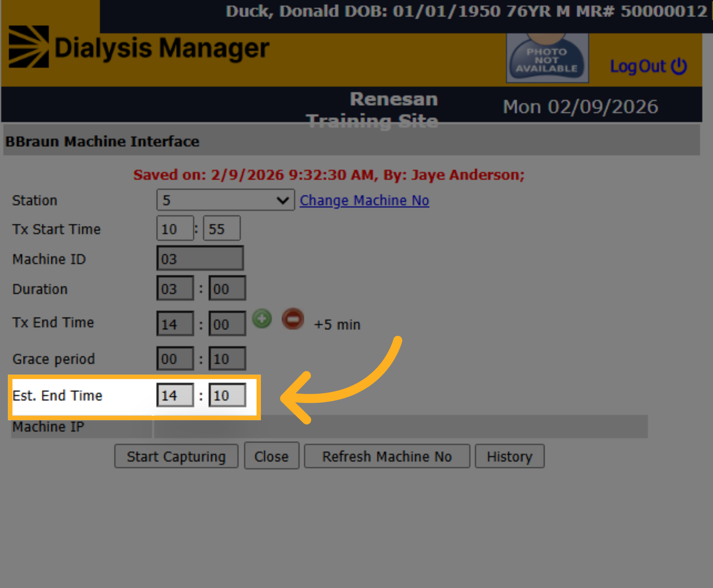Select Grace period minutes field
Screen dimensions: 713x588
pos(227,358)
